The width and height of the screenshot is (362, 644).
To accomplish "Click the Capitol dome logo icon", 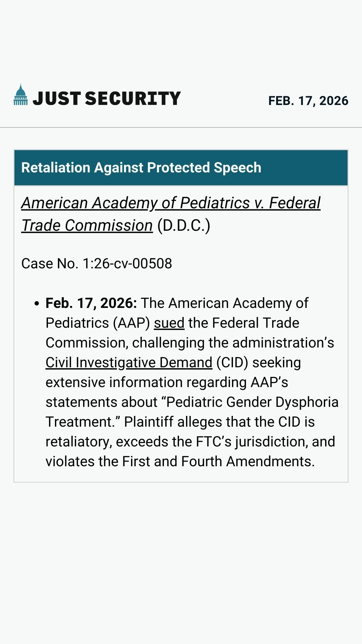I will click(20, 95).
